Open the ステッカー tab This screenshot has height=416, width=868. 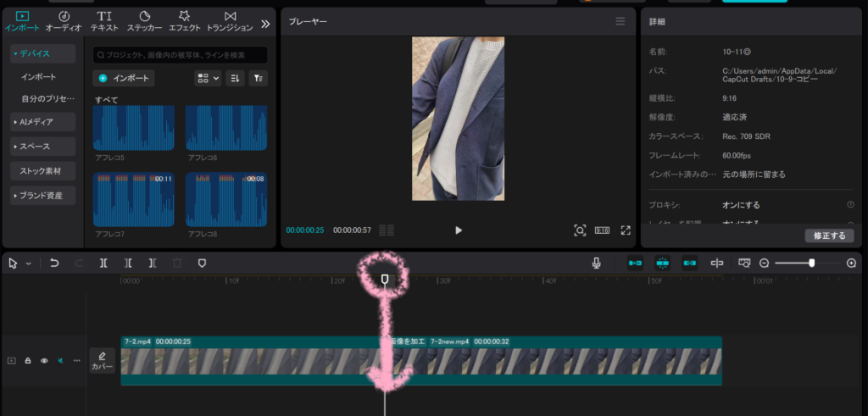coord(144,21)
